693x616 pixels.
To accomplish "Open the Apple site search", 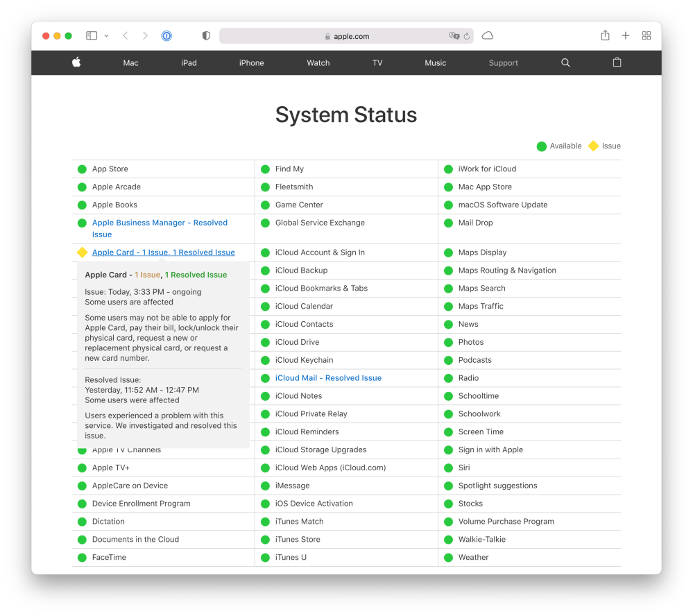I will click(x=565, y=63).
